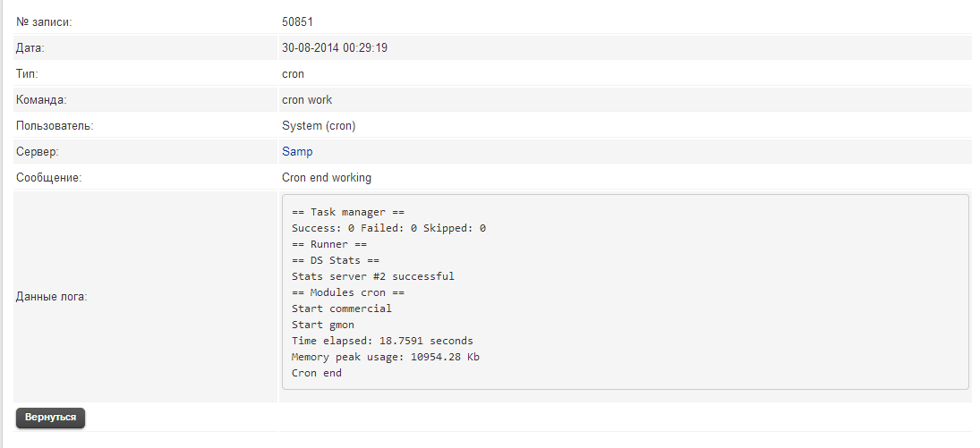Click the record number 50851
Viewport: 980px width, 448px height.
297,21
